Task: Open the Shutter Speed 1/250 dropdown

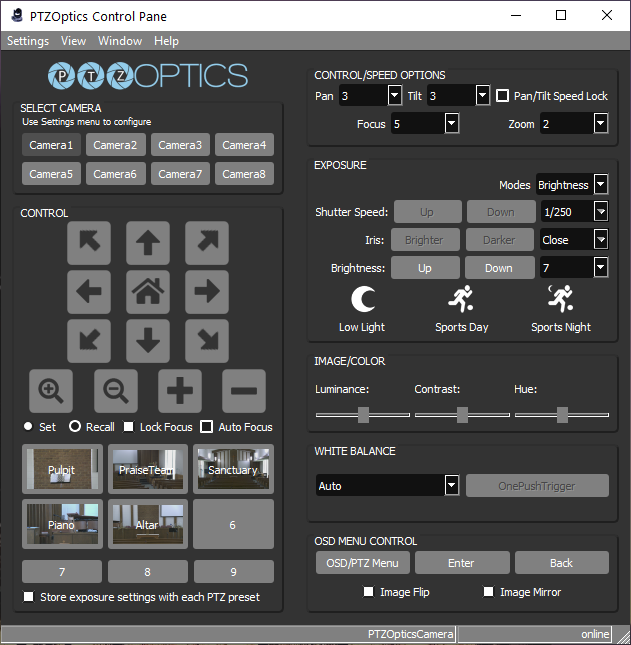Action: (x=601, y=211)
